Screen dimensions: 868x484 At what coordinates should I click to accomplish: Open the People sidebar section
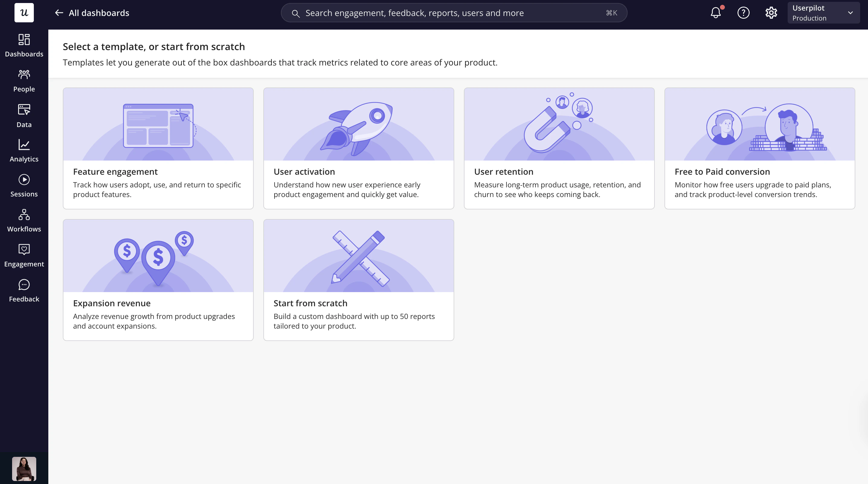[x=24, y=81]
